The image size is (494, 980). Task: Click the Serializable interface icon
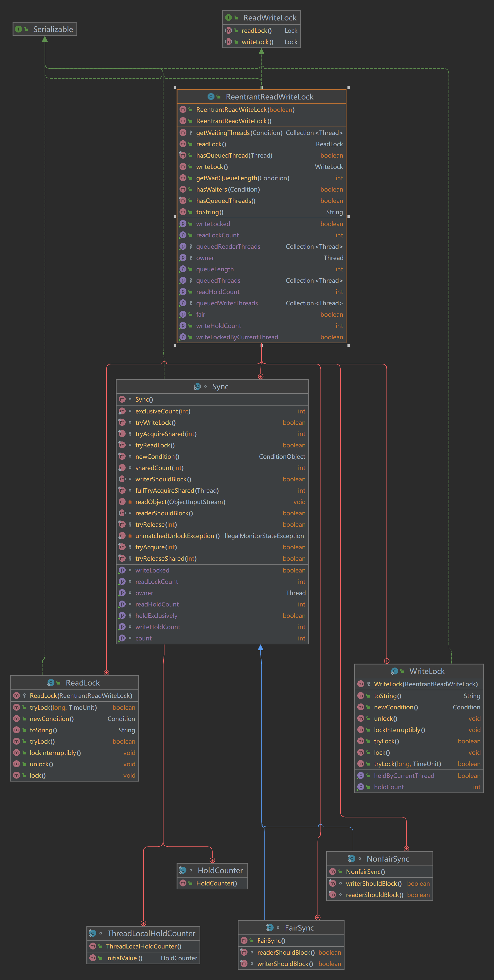click(x=18, y=29)
